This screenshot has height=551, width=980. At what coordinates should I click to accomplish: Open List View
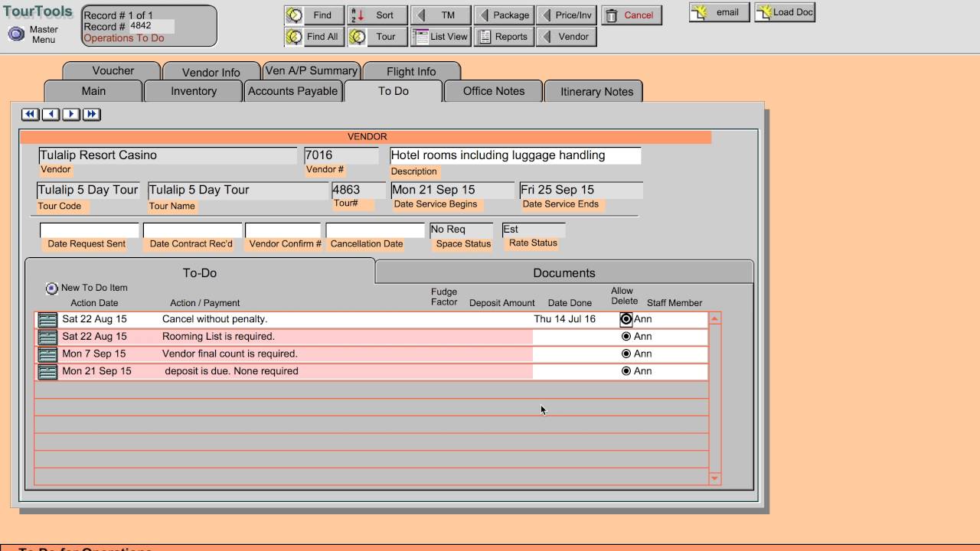tap(440, 37)
